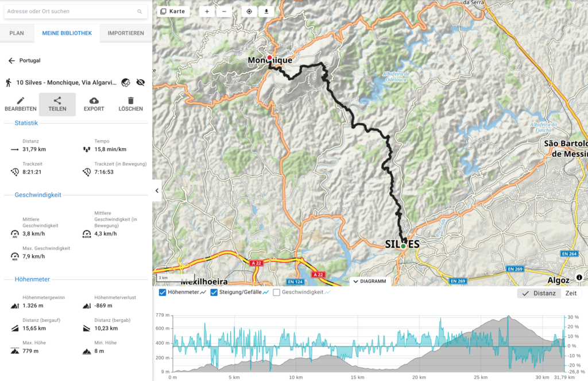The width and height of the screenshot is (588, 381).
Task: Zoom in on the map
Action: [x=207, y=11]
